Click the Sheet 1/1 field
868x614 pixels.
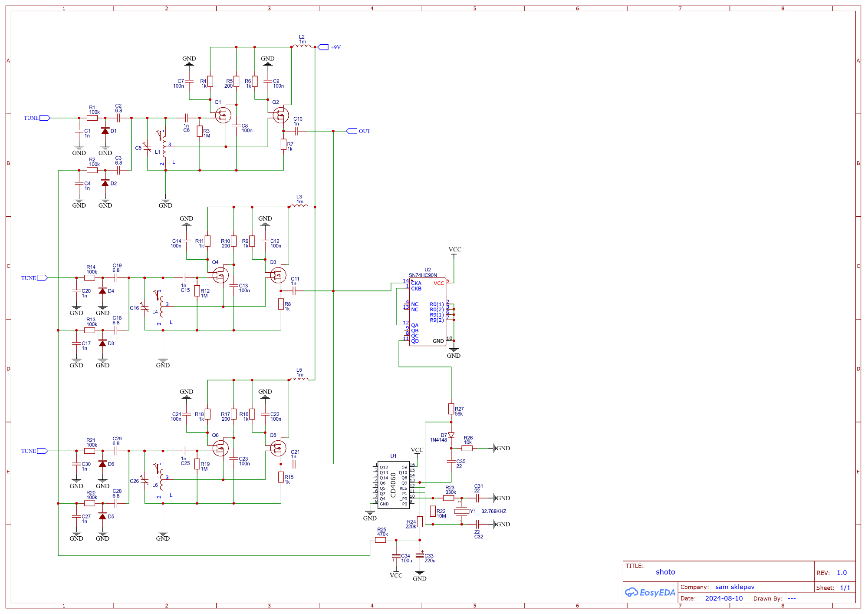coord(845,588)
